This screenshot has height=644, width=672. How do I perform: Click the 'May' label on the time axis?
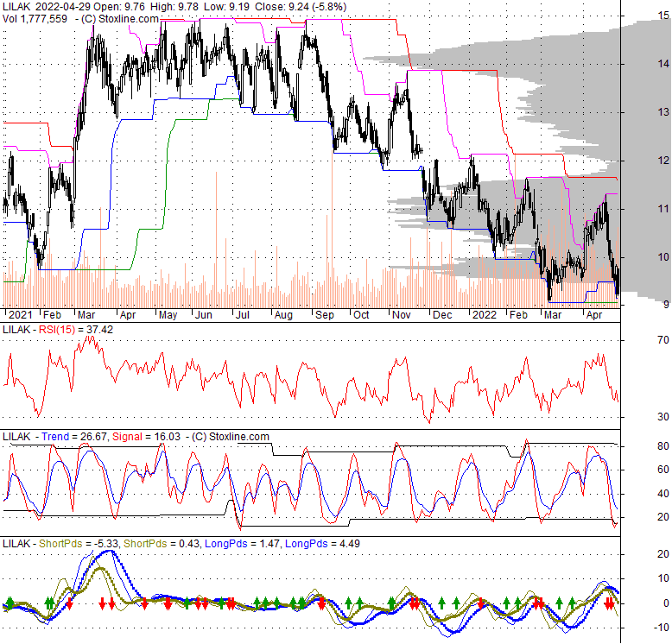(x=168, y=315)
